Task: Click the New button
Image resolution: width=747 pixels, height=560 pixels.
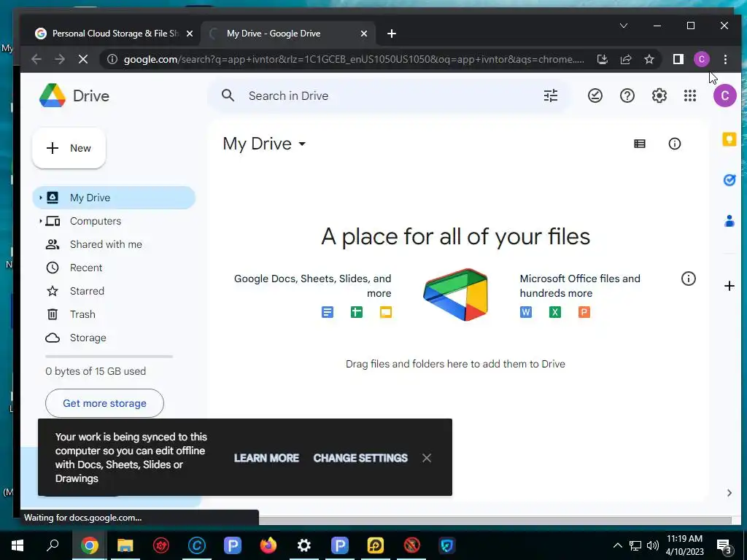Action: [69, 148]
